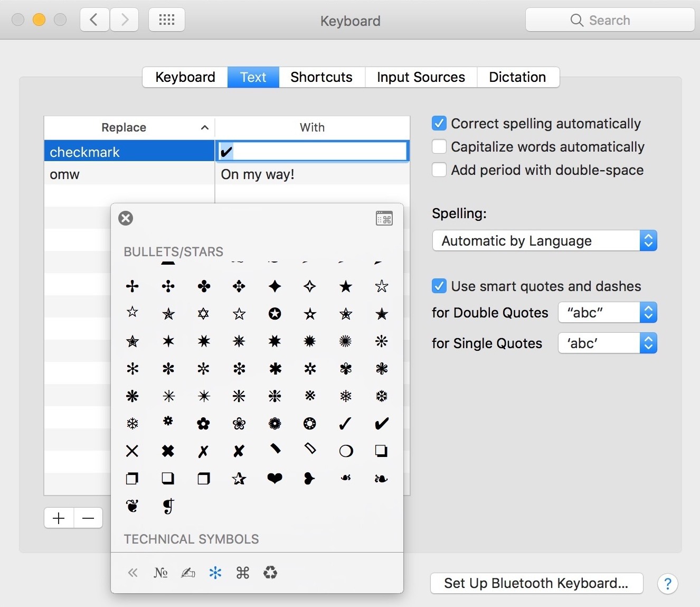700x607 pixels.
Task: Select the heavy check mark symbol
Action: coord(381,423)
